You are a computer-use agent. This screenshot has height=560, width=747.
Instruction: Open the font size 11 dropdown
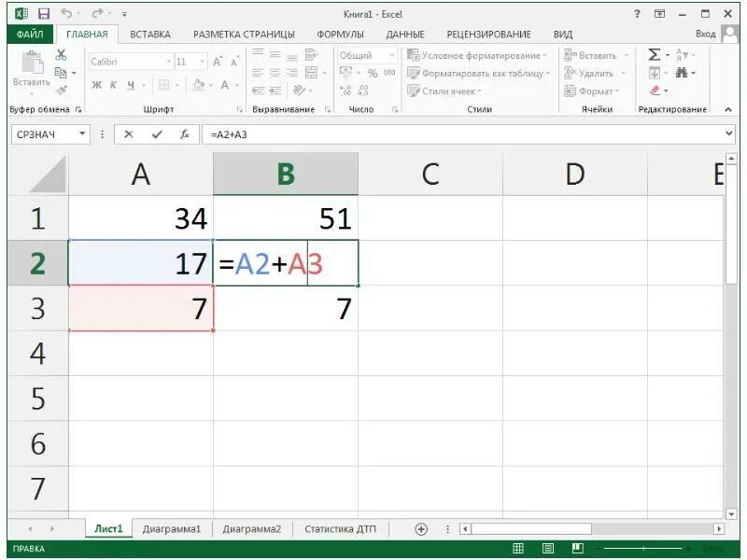pos(202,62)
